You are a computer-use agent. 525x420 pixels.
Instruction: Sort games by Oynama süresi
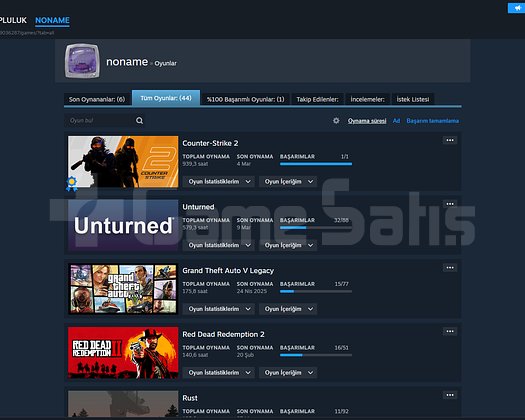tap(367, 121)
